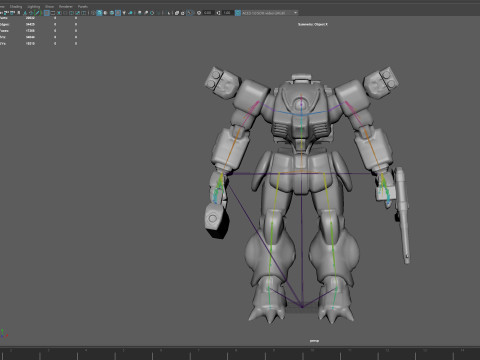
Task: Toggle the Resolution Gate display
Action: [x=59, y=13]
